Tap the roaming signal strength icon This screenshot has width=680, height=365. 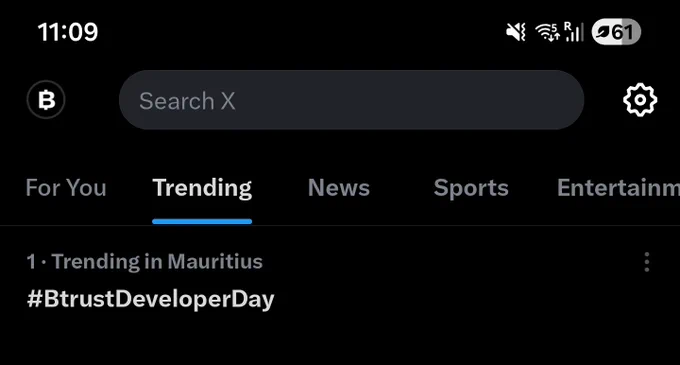pos(573,32)
